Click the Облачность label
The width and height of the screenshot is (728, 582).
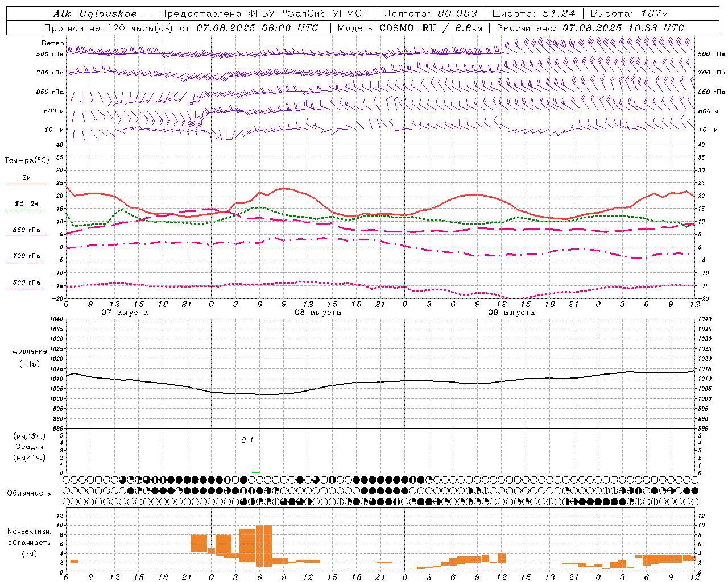[29, 493]
